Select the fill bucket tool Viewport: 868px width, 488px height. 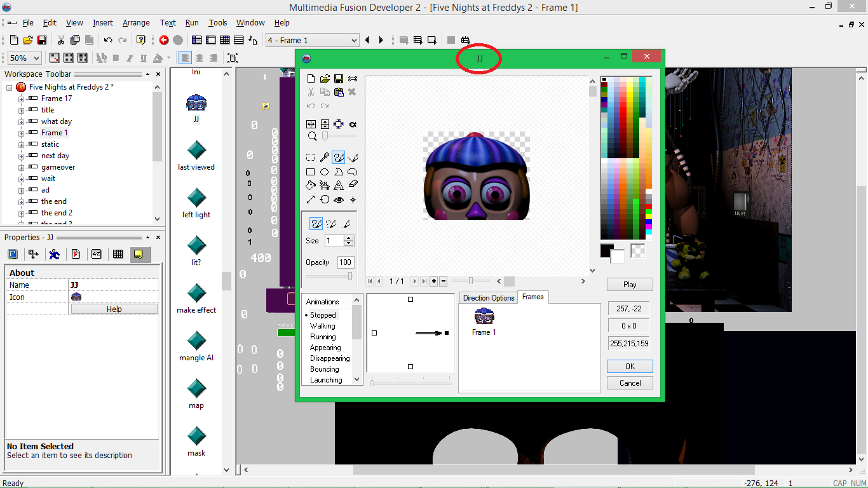311,186
